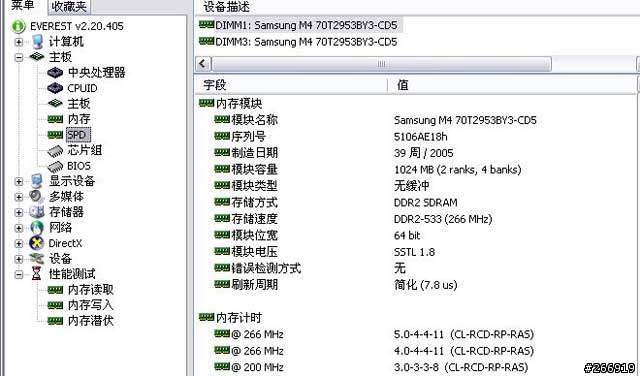Click the BIOS chip icon

(55, 166)
